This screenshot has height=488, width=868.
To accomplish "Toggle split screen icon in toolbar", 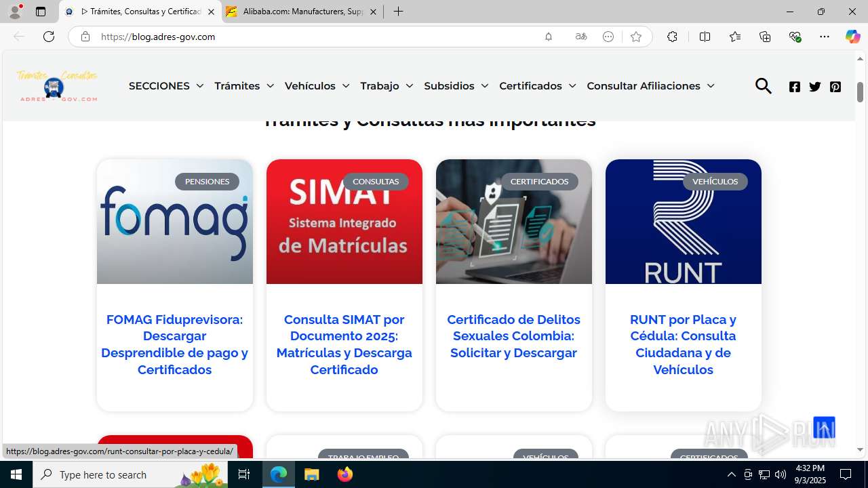I will 705,37.
